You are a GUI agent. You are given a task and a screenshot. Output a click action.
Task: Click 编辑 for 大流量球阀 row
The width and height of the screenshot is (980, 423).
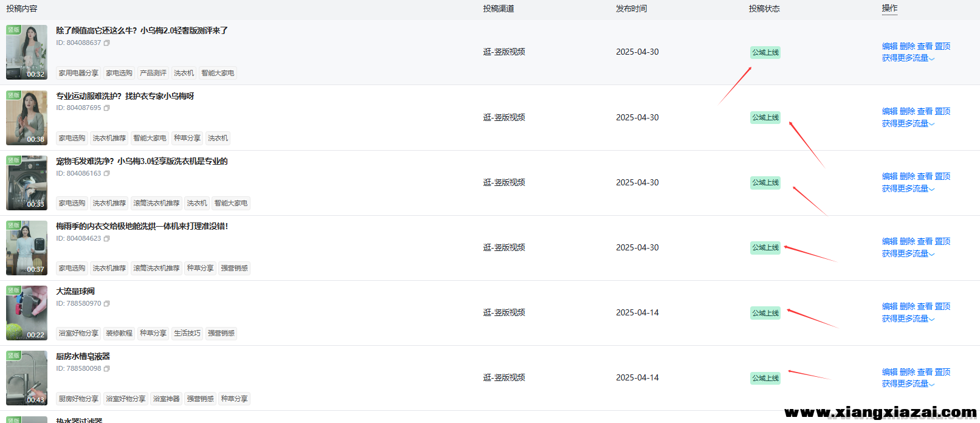[889, 307]
